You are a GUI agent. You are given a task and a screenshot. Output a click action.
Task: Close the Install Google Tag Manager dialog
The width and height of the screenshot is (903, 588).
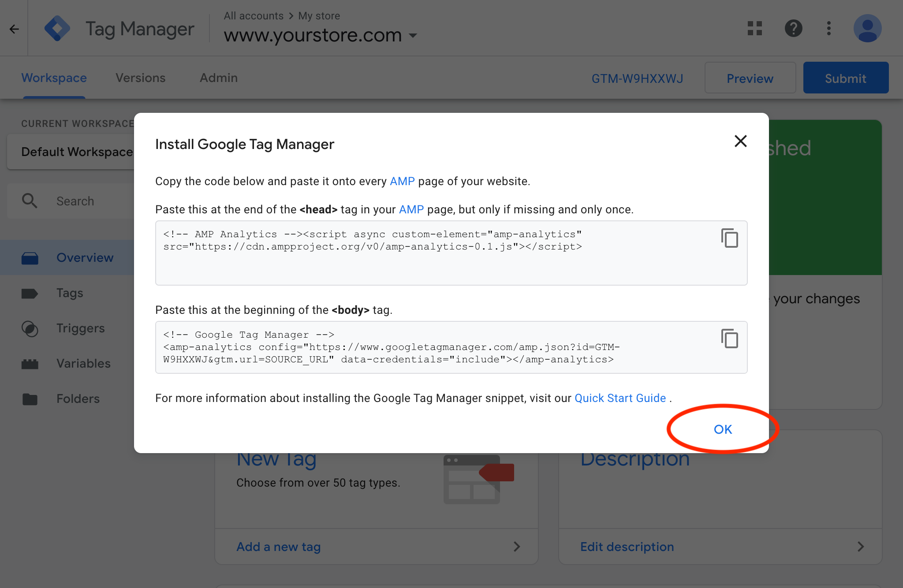tap(740, 141)
